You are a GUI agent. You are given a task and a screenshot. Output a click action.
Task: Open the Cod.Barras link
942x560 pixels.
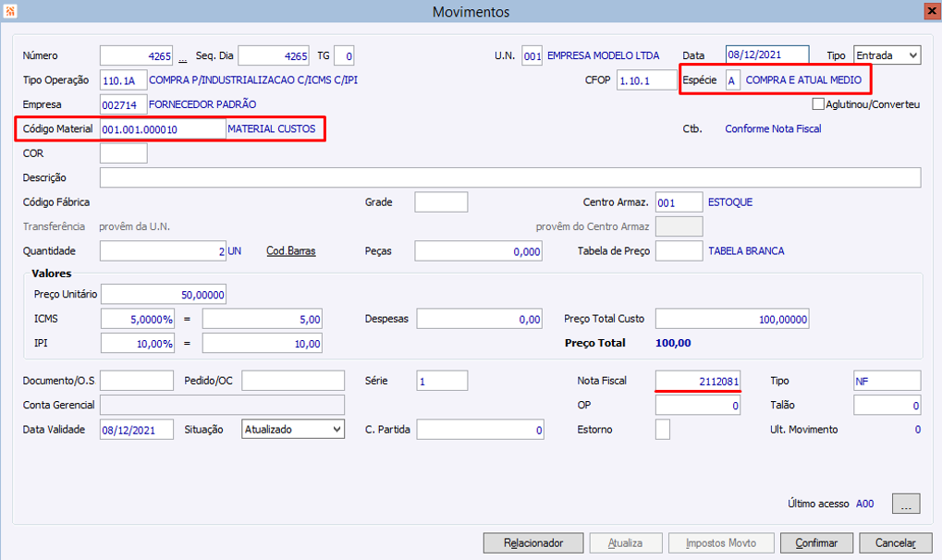[291, 250]
